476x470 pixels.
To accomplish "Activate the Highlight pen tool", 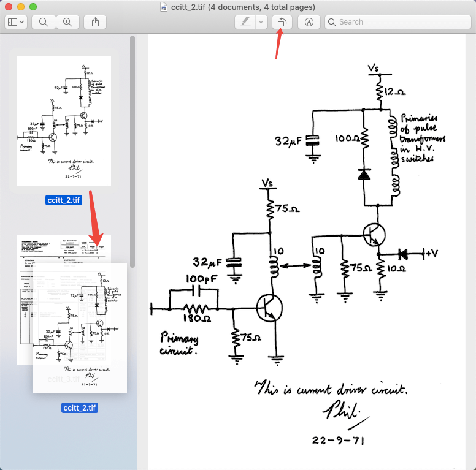I will 245,22.
